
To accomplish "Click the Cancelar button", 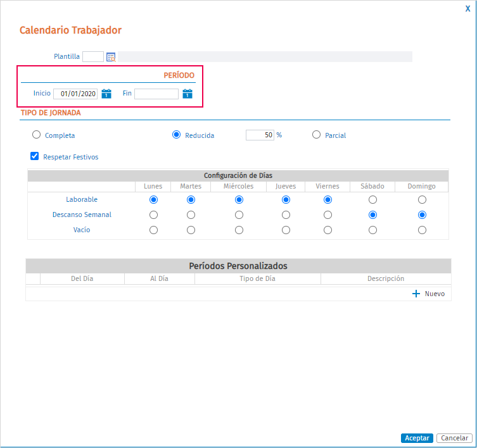I will point(454,438).
